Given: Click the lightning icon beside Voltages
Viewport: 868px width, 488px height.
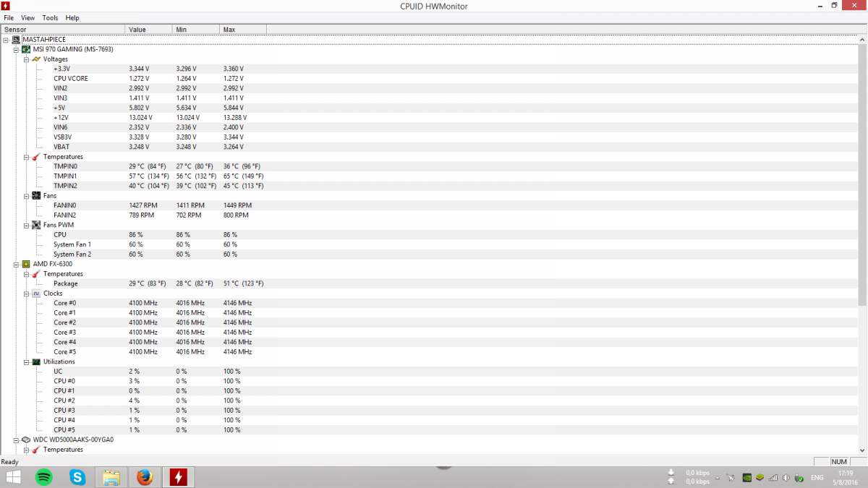Looking at the screenshot, I should 36,59.
